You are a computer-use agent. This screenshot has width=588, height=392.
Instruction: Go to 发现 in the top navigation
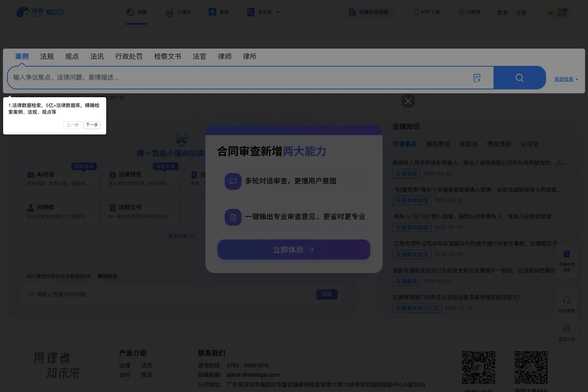click(218, 12)
